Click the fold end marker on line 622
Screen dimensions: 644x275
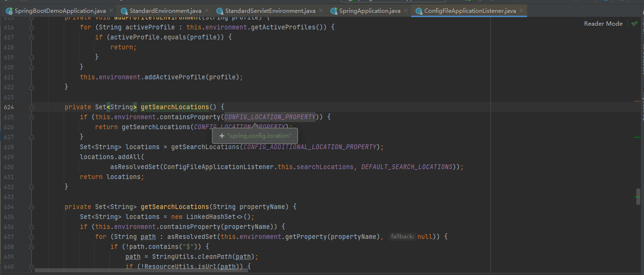31,87
